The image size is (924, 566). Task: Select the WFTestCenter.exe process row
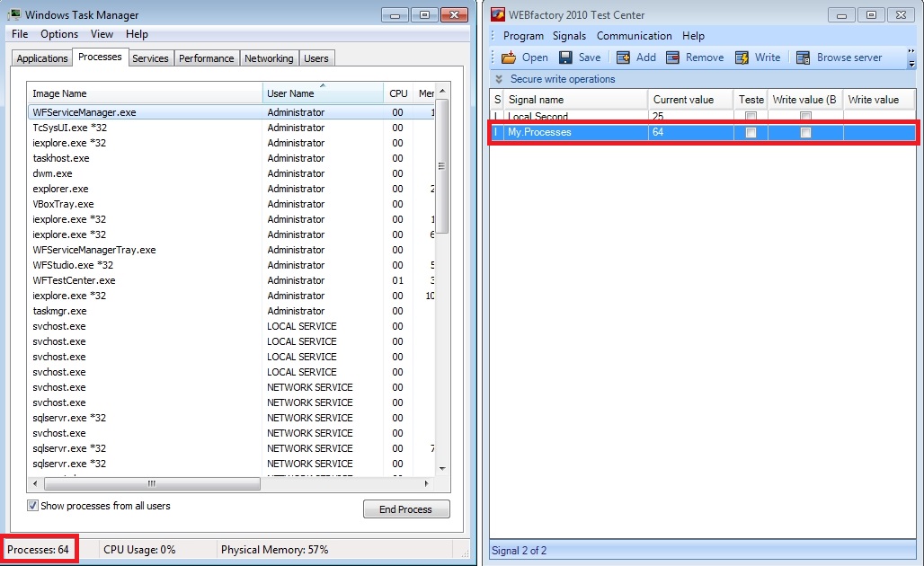tap(75, 280)
